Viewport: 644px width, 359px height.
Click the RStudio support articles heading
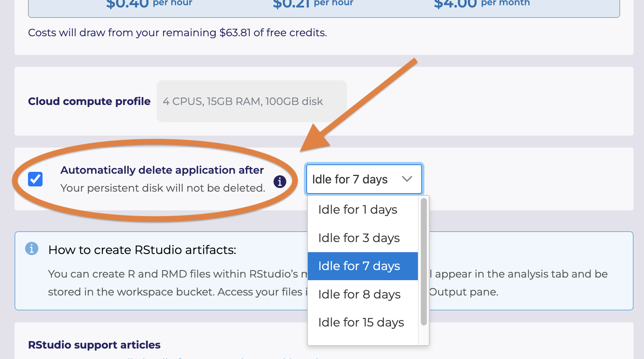pos(94,345)
